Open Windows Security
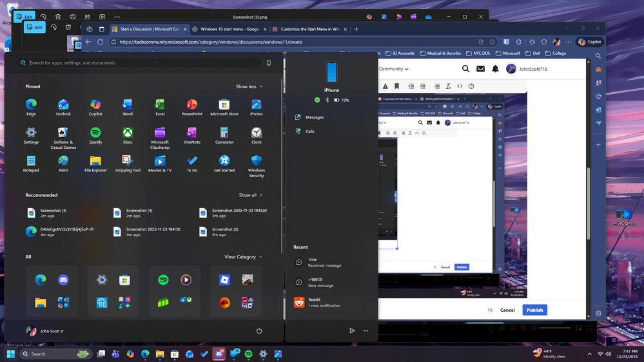 point(257,166)
